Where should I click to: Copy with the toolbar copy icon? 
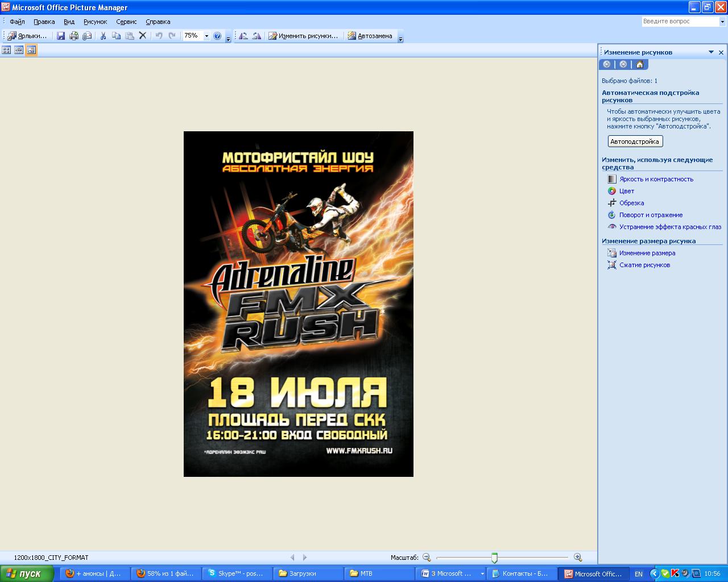pyautogui.click(x=116, y=36)
